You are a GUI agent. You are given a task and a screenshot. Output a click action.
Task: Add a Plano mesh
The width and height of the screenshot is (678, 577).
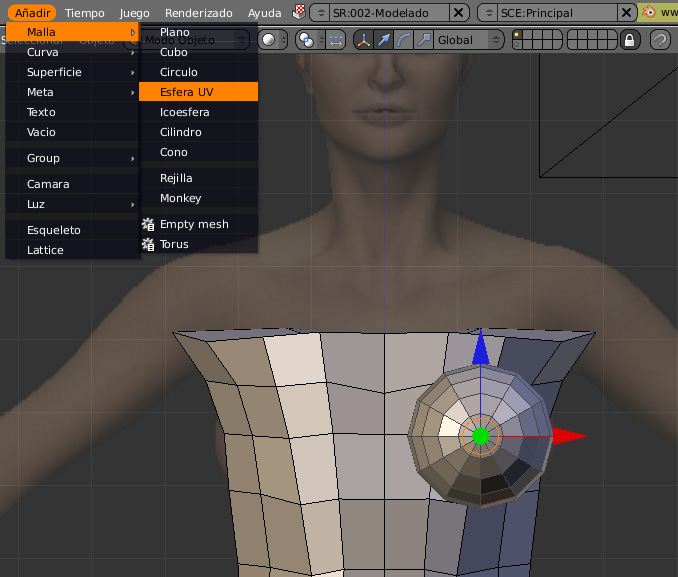click(x=198, y=32)
